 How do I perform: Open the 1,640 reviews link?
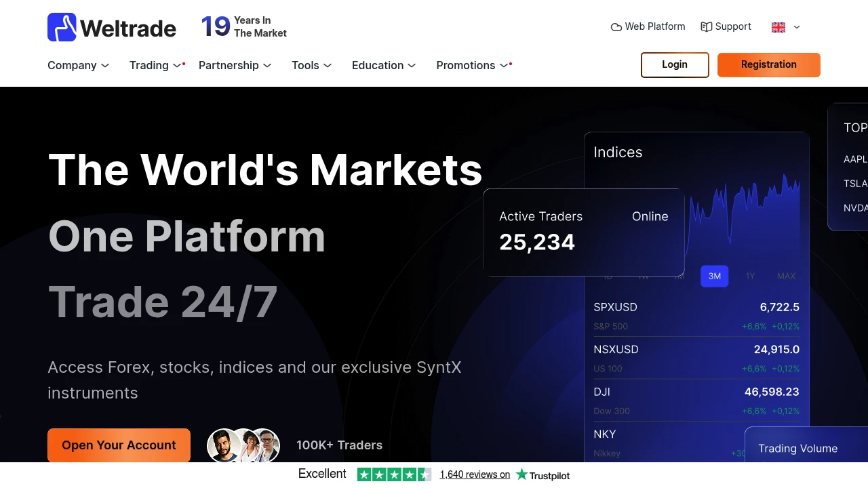pyautogui.click(x=475, y=474)
